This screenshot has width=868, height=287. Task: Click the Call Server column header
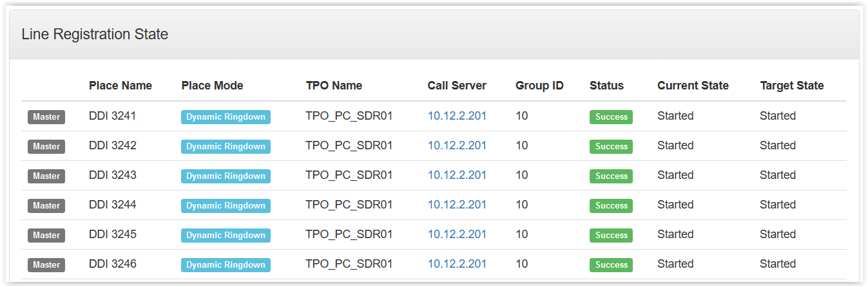(457, 86)
